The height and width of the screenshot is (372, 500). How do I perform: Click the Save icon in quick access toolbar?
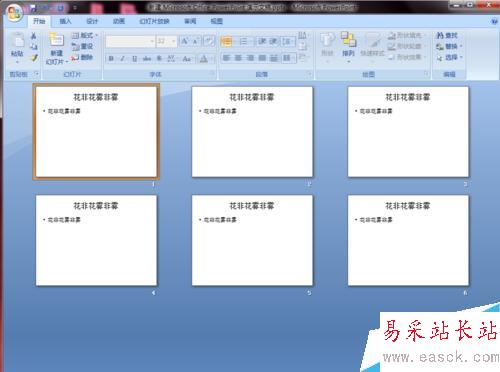point(33,7)
